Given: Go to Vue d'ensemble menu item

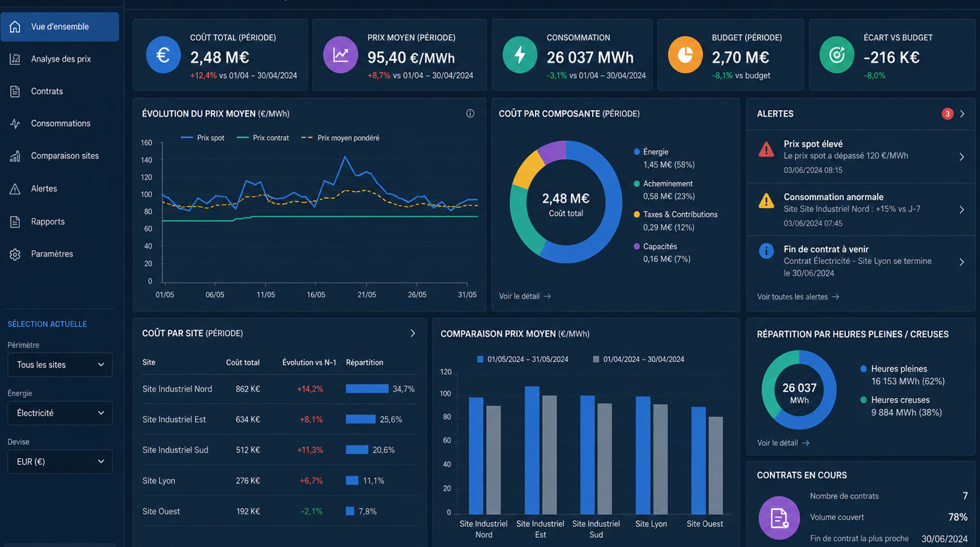Looking at the screenshot, I should coord(60,27).
